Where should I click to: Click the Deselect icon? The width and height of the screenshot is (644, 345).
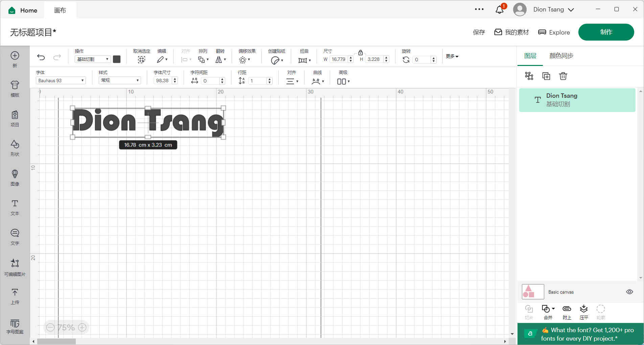(141, 60)
